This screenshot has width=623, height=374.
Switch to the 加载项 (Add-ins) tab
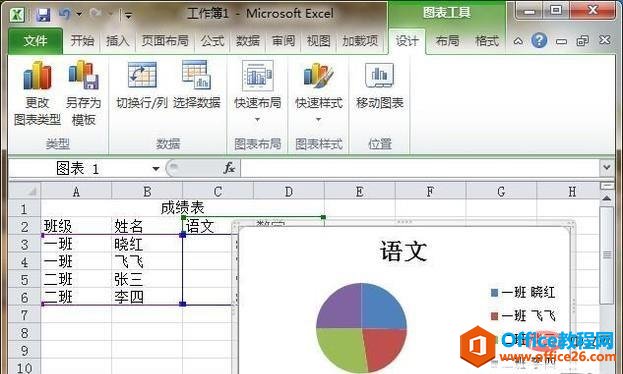point(360,41)
